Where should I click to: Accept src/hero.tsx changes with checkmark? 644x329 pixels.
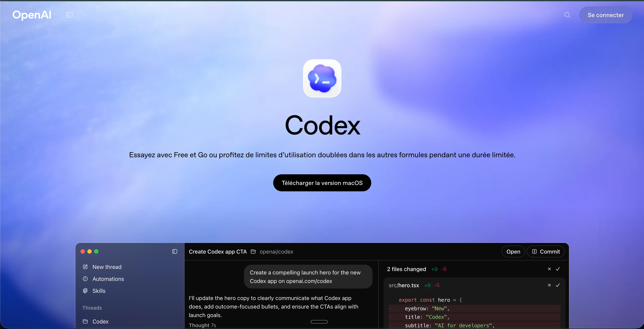[558, 285]
